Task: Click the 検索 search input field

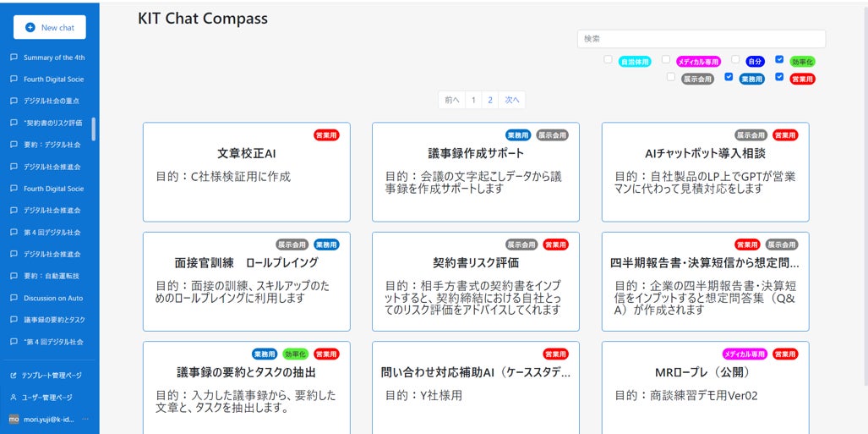Action: pos(701,39)
